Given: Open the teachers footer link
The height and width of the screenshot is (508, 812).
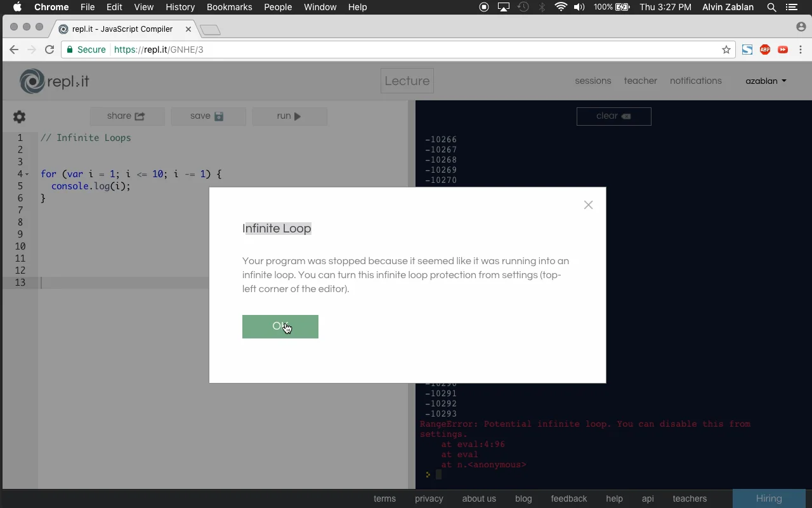Looking at the screenshot, I should point(690,498).
